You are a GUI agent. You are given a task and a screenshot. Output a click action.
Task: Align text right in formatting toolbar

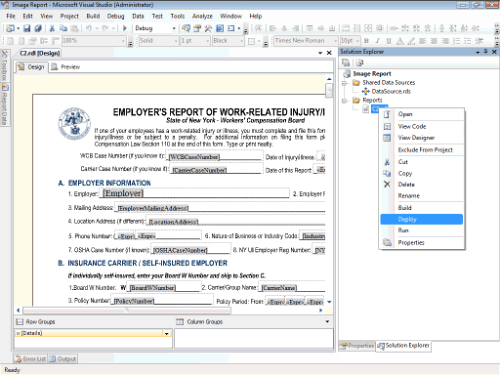tap(445, 41)
